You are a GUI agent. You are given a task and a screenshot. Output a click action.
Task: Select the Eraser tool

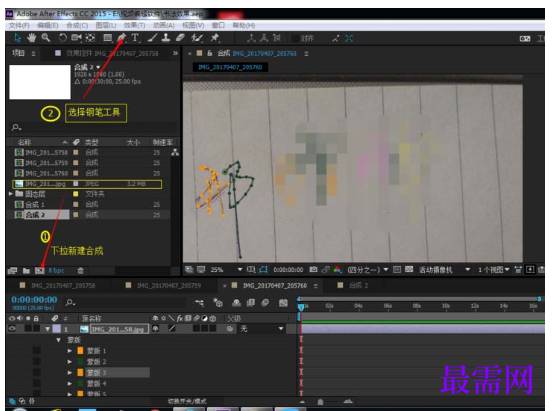click(x=180, y=38)
